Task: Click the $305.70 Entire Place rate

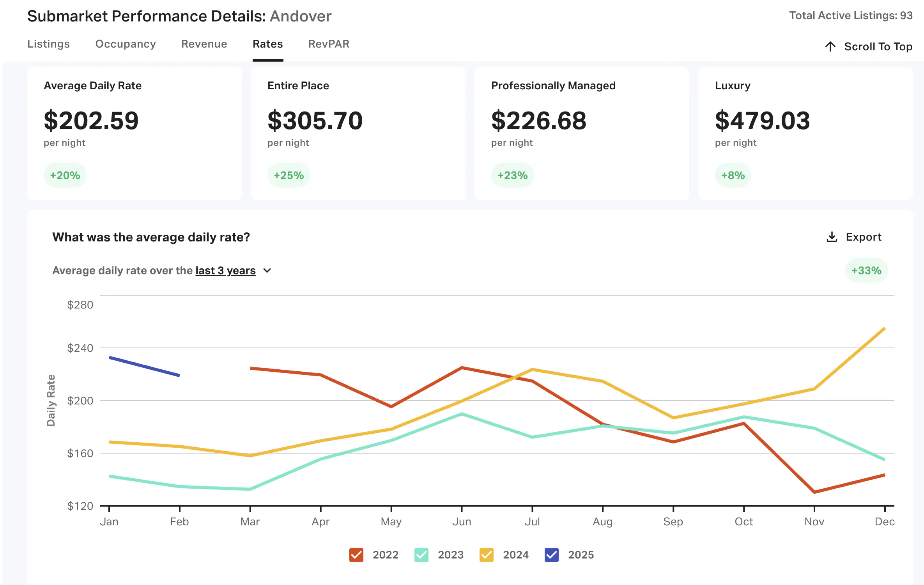Action: (x=315, y=121)
